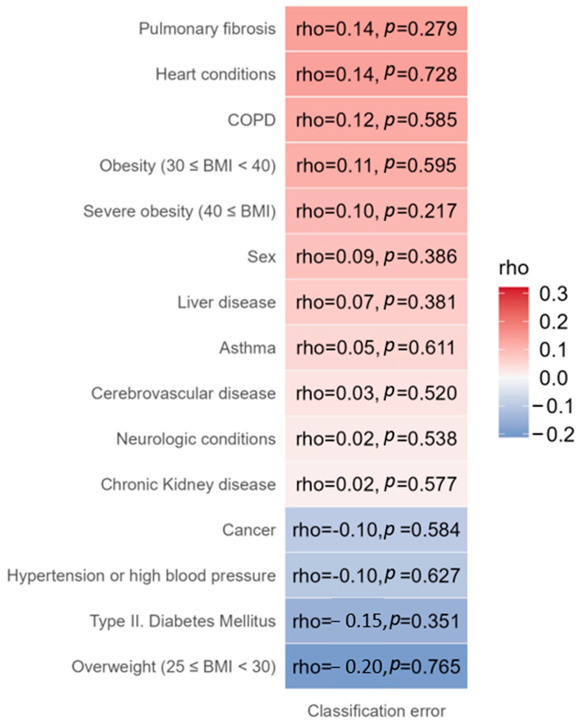Click the 0.3 legend tick label

pyautogui.click(x=554, y=294)
